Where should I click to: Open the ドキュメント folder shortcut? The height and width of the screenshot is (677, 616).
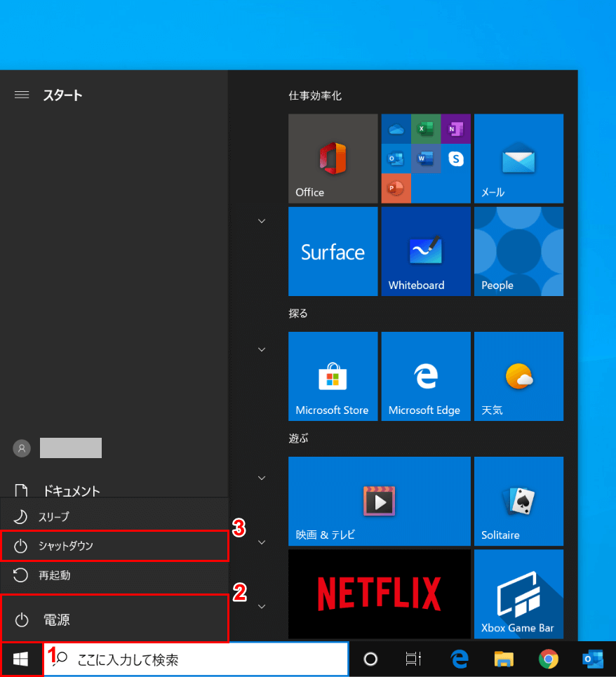tap(70, 490)
